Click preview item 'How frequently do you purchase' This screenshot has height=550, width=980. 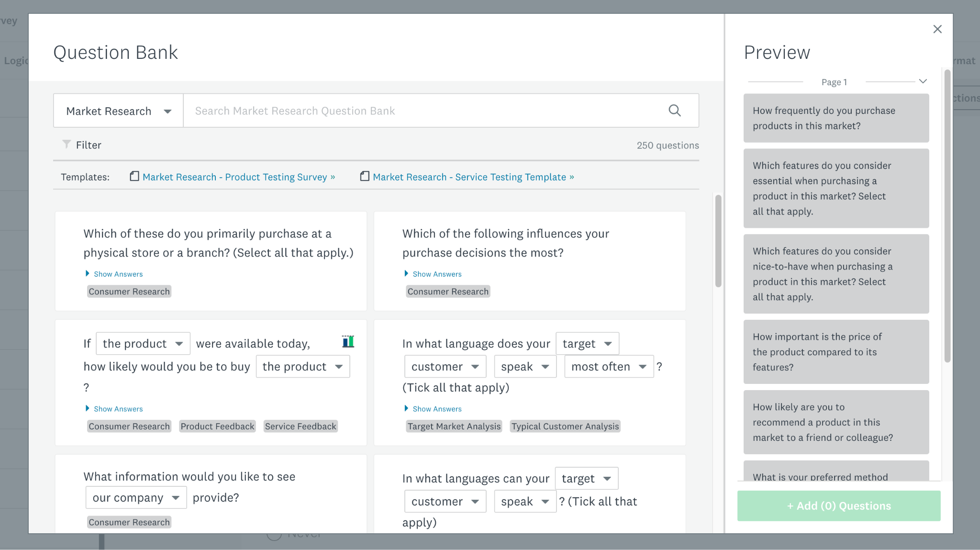[x=836, y=118]
